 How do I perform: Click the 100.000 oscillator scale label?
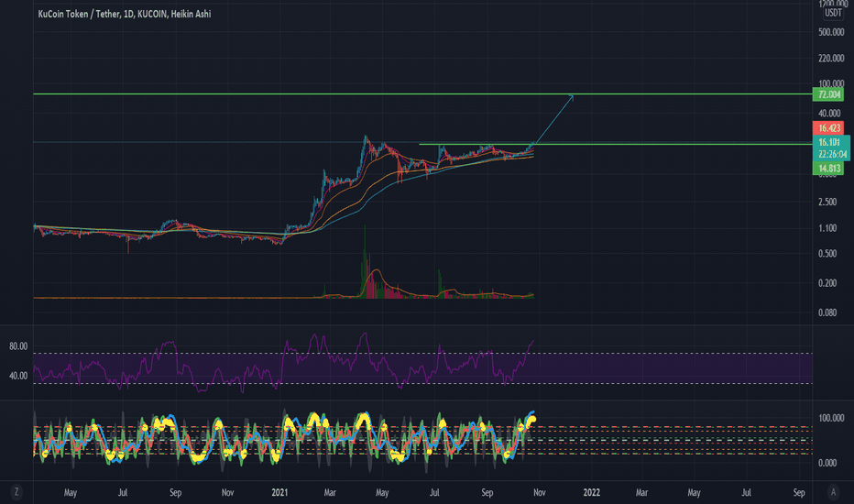tap(831, 419)
